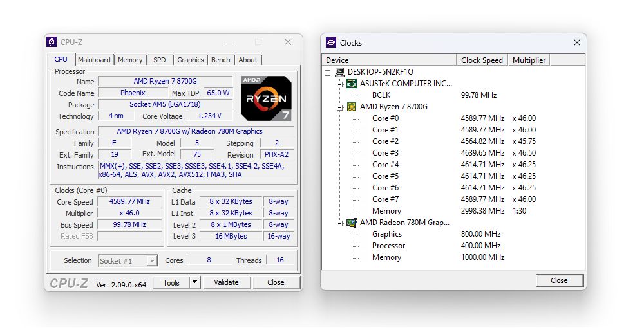
Task: Click the Close button in CPU-Z
Action: coord(276,282)
